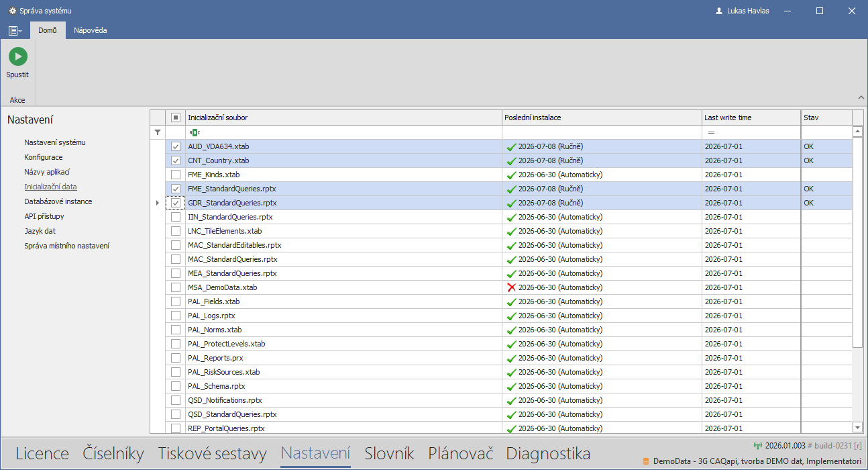Image resolution: width=868 pixels, height=470 pixels.
Task: Uncheck the AUD_VDA634.xtab checkbox
Action: pyautogui.click(x=176, y=146)
